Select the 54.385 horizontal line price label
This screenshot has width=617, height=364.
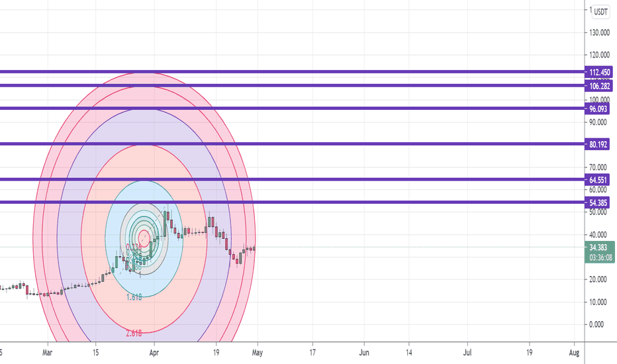point(597,203)
